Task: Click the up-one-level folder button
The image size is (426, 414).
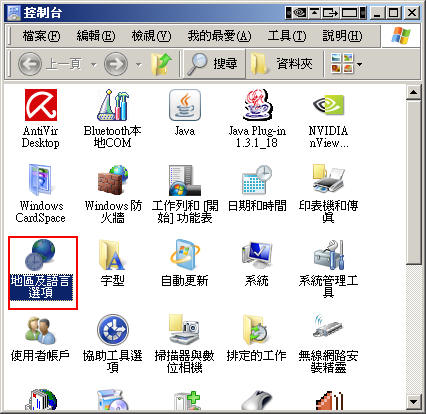Action: [x=161, y=64]
